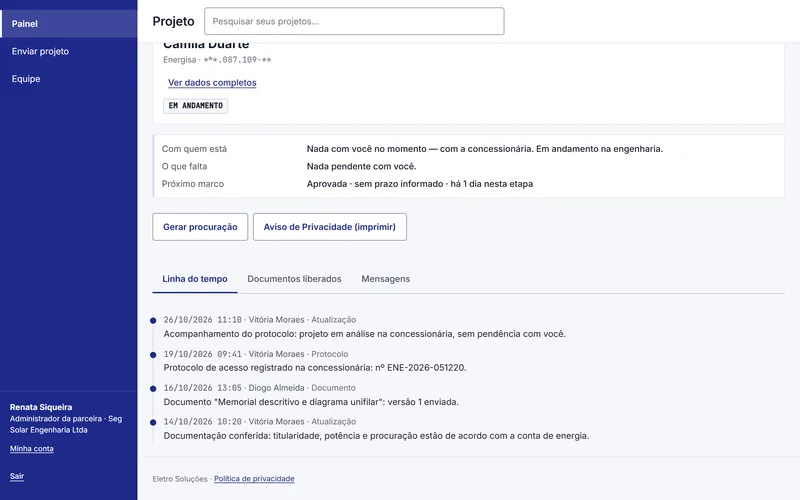800x500 pixels.
Task: Select the 'Com quem está' label
Action: point(194,149)
